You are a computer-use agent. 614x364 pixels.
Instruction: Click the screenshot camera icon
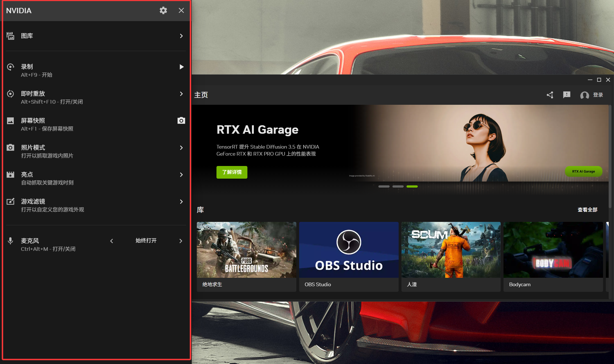point(181,120)
